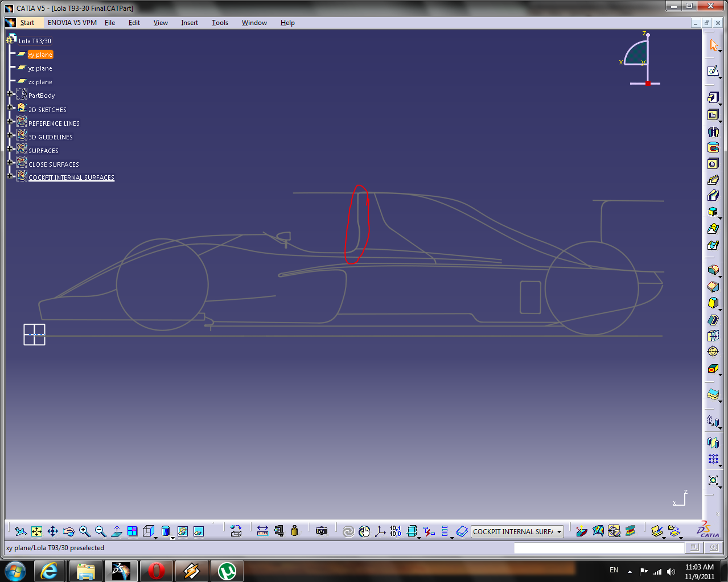Viewport: 728px width, 582px height.
Task: Expand the 3D GUIDELINES node
Action: (x=10, y=135)
